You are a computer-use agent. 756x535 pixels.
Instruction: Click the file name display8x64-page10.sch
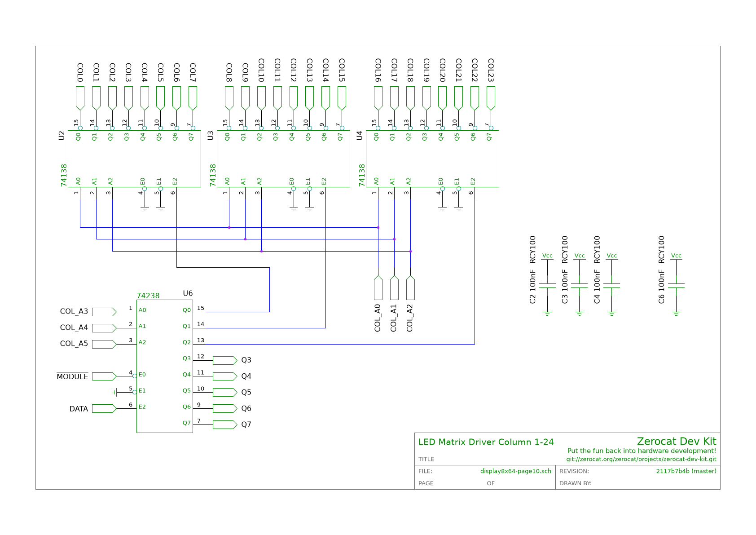click(516, 471)
